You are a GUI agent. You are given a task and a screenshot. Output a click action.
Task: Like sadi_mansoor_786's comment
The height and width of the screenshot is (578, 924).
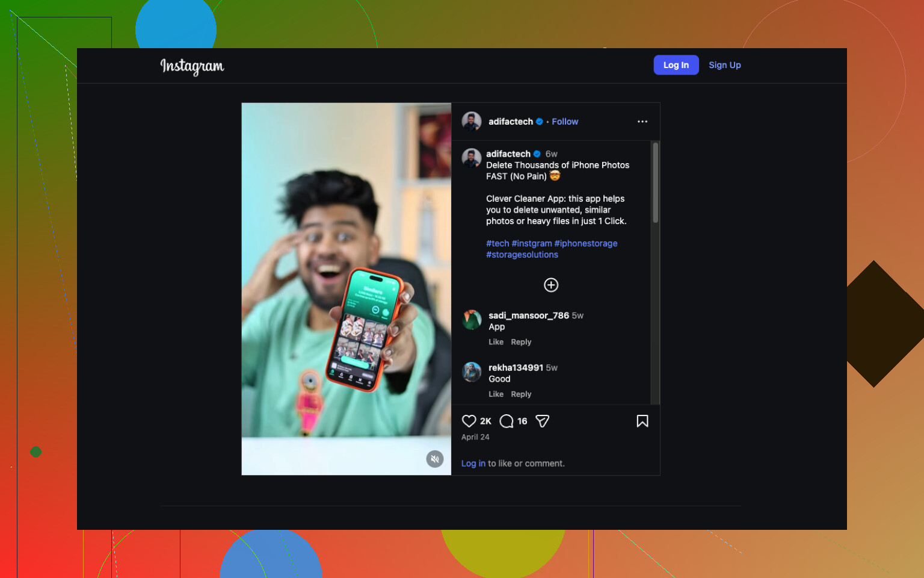tap(496, 342)
